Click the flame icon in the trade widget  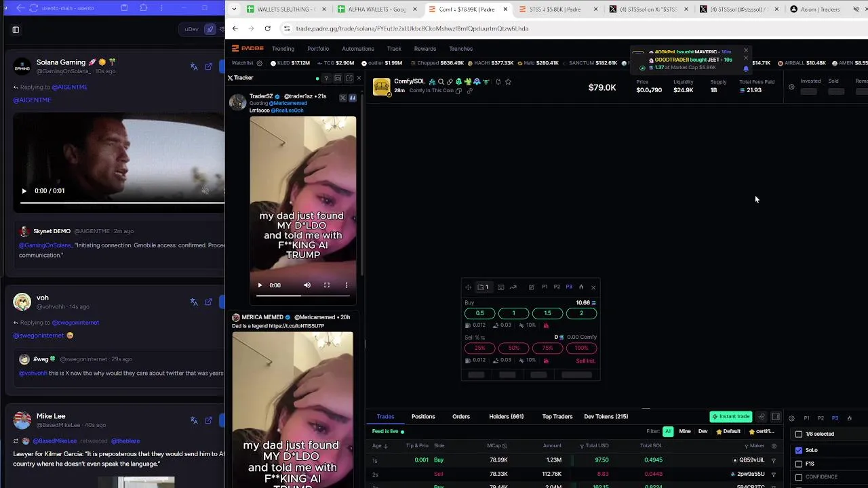pyautogui.click(x=581, y=287)
